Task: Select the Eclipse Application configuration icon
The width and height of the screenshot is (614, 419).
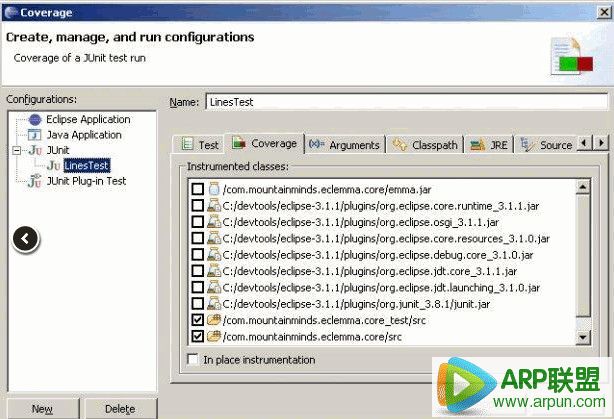Action: [36, 120]
